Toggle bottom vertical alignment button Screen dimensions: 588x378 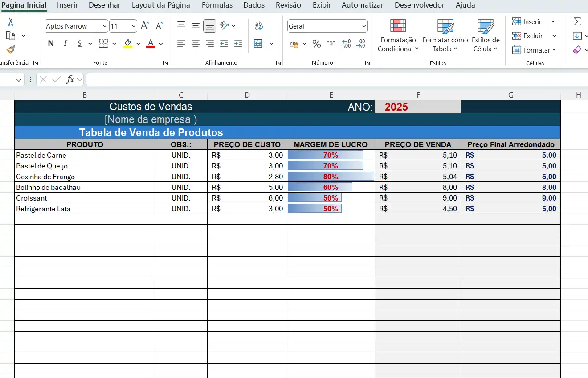point(210,26)
